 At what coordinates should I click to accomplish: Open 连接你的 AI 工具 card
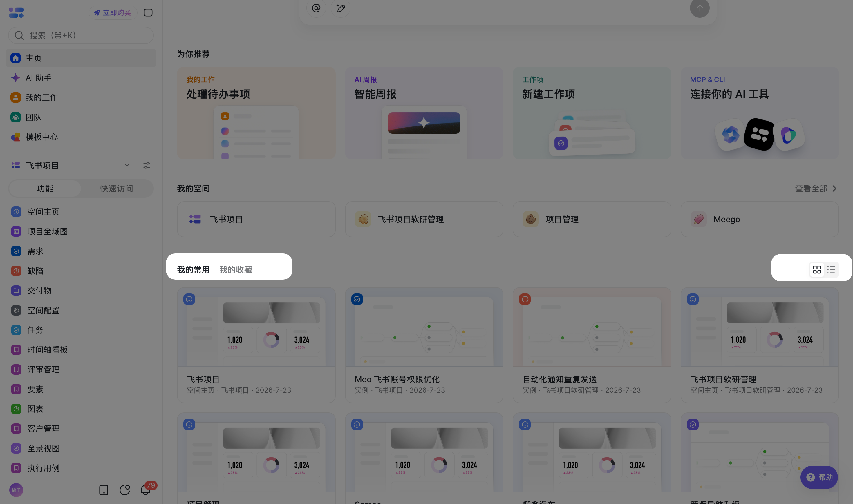point(760,113)
